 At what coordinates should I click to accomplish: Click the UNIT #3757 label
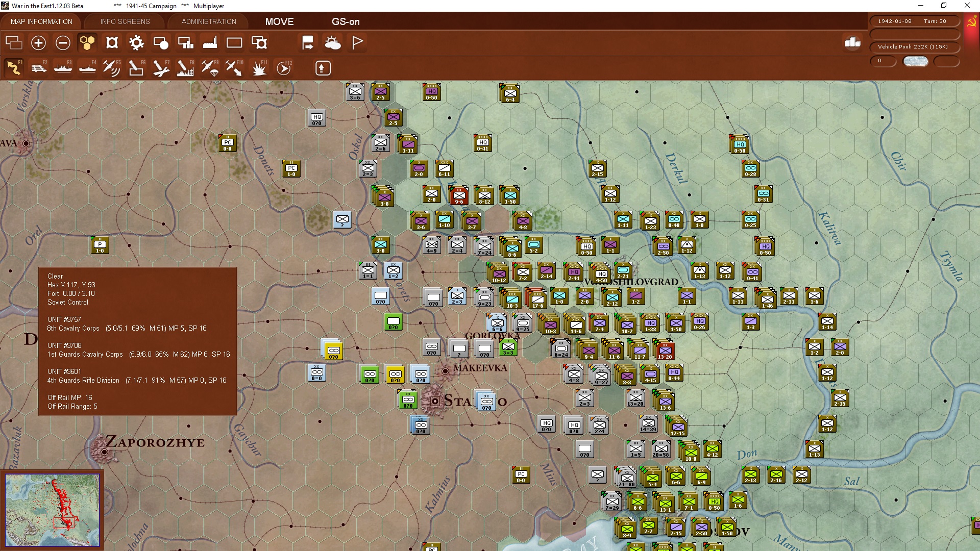(64, 320)
